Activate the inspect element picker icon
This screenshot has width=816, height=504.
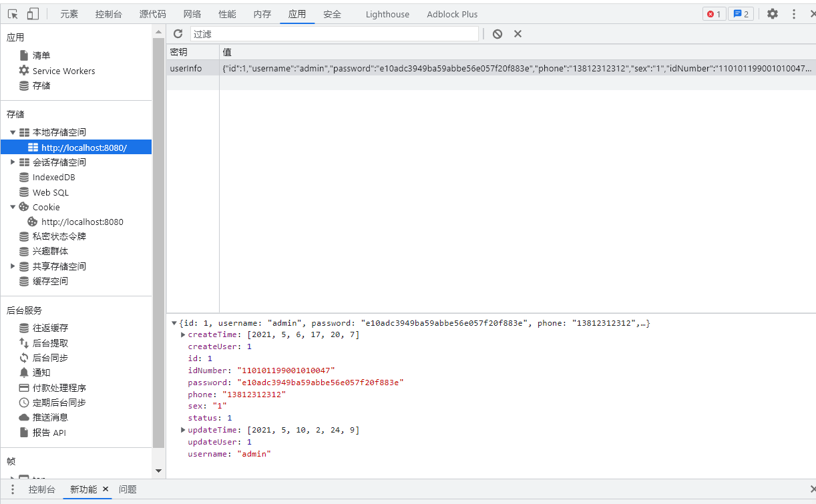tap(13, 14)
